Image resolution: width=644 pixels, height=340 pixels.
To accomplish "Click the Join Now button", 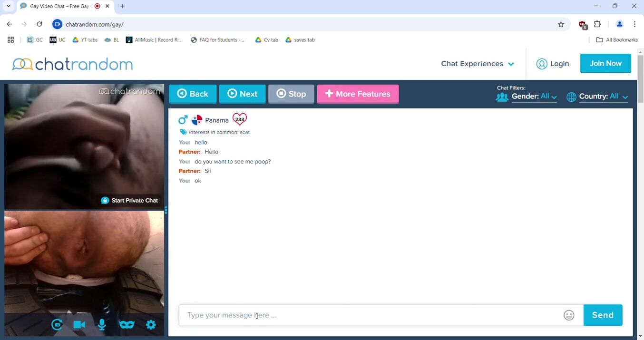I will [x=605, y=63].
